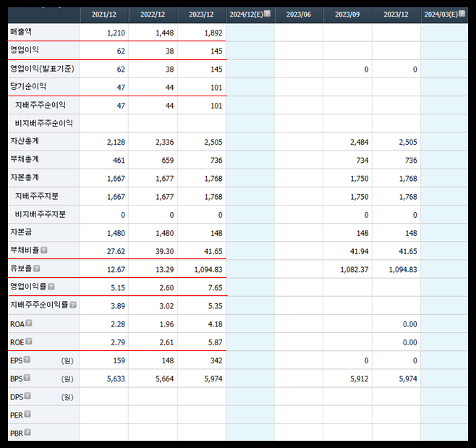Select the 자산총계 value 2,484

[x=359, y=142]
